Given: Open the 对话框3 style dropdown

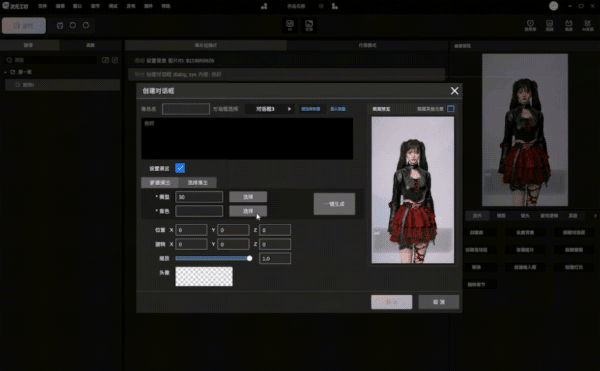Looking at the screenshot, I should tap(269, 109).
